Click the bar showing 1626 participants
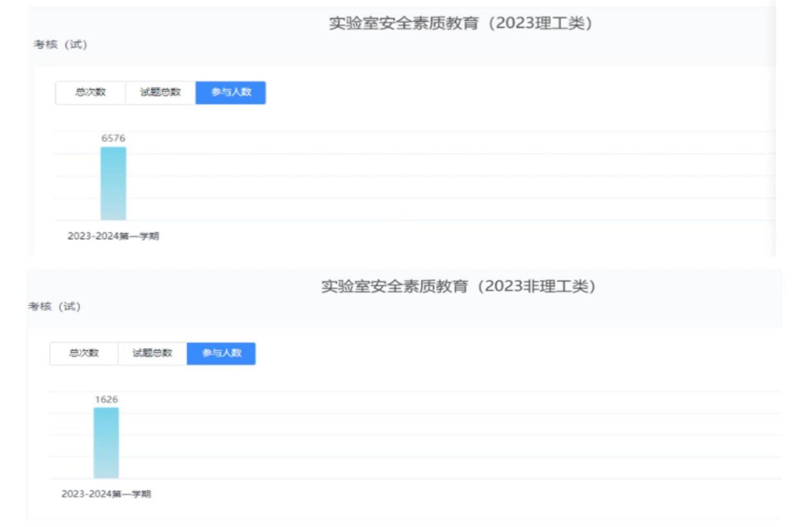Viewport: 812px width, 527px height. click(106, 443)
